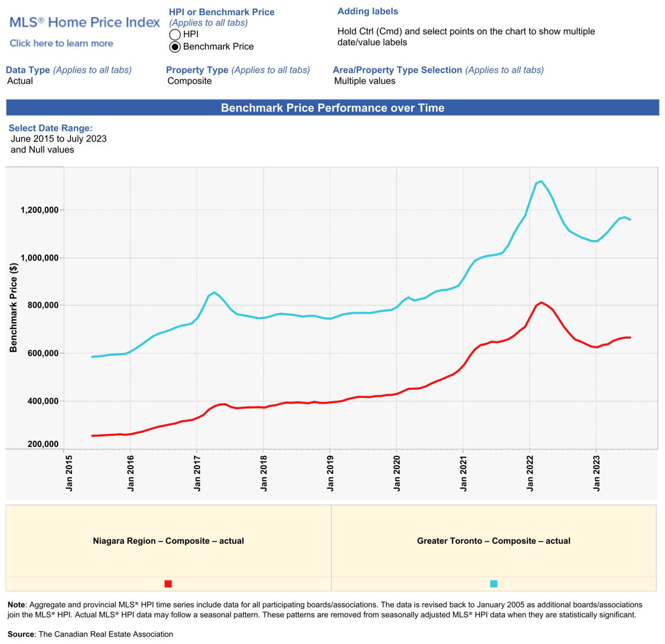
Task: Click the Jan 2020 x-axis label
Action: [x=397, y=474]
